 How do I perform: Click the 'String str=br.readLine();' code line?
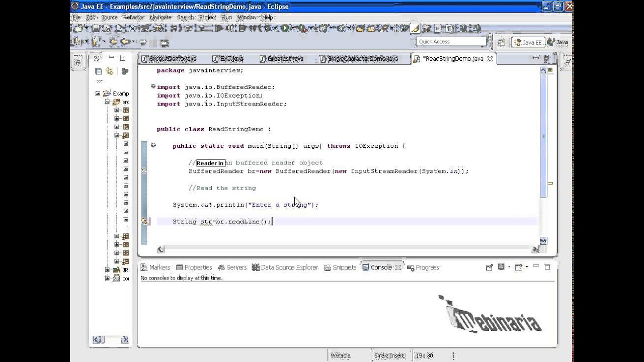(222, 222)
